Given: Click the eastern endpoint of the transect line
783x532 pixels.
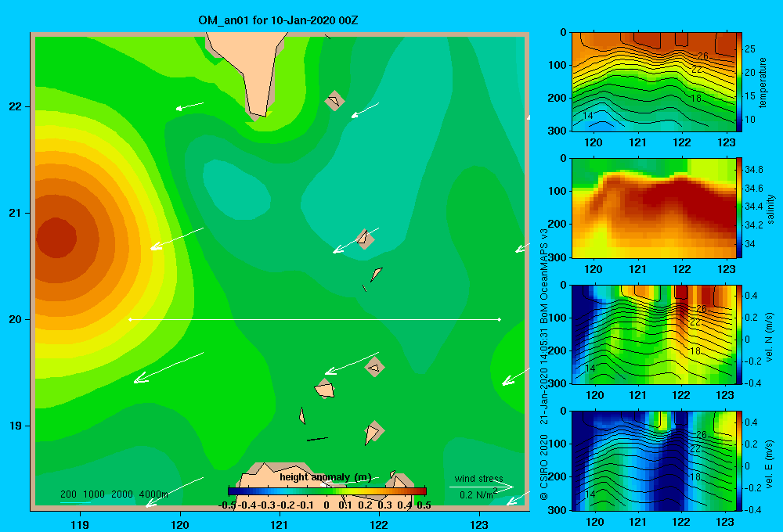Looking at the screenshot, I should pyautogui.click(x=500, y=319).
